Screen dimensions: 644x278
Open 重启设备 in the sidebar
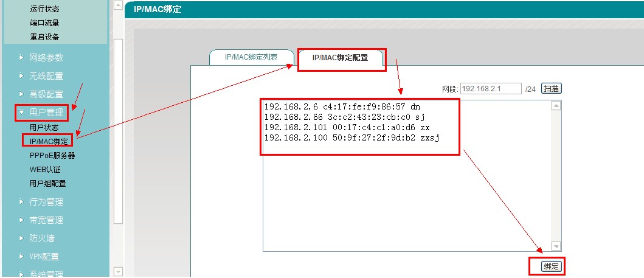coord(44,37)
